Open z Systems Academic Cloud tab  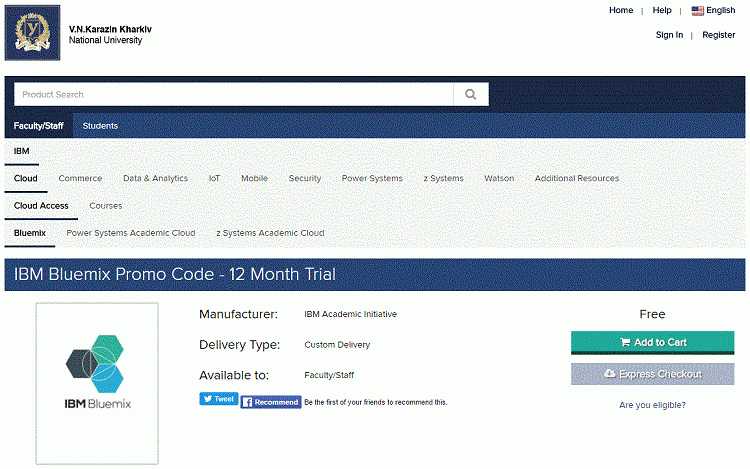coord(270,233)
